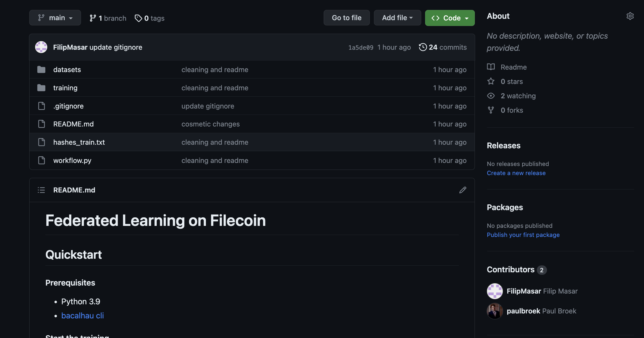This screenshot has height=338, width=644.
Task: Click on workflow.py file
Action: tap(72, 160)
